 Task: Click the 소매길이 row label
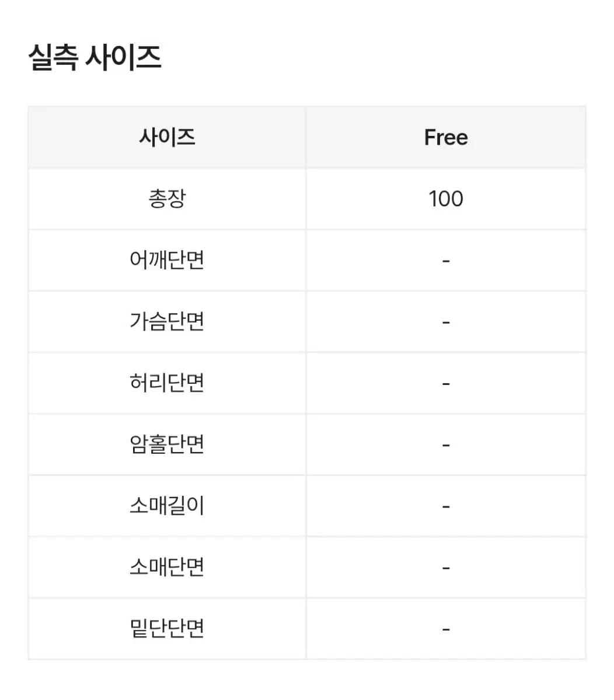tap(167, 506)
